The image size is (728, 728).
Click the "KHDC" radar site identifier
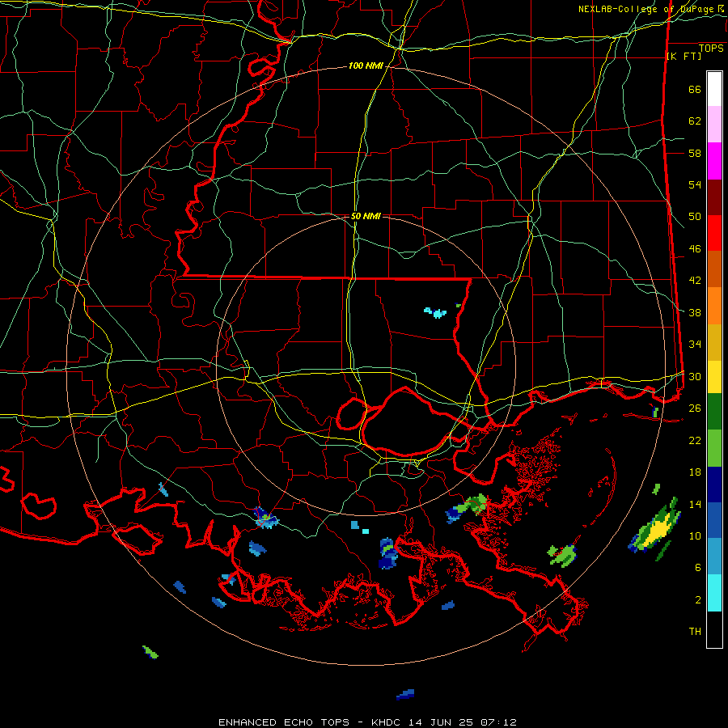point(387,722)
